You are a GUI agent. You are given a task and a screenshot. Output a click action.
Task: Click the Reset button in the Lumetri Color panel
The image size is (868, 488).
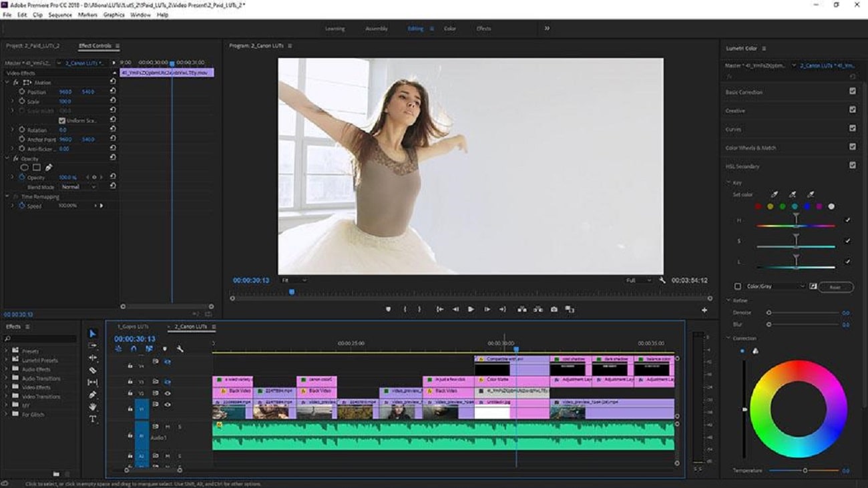pos(836,287)
